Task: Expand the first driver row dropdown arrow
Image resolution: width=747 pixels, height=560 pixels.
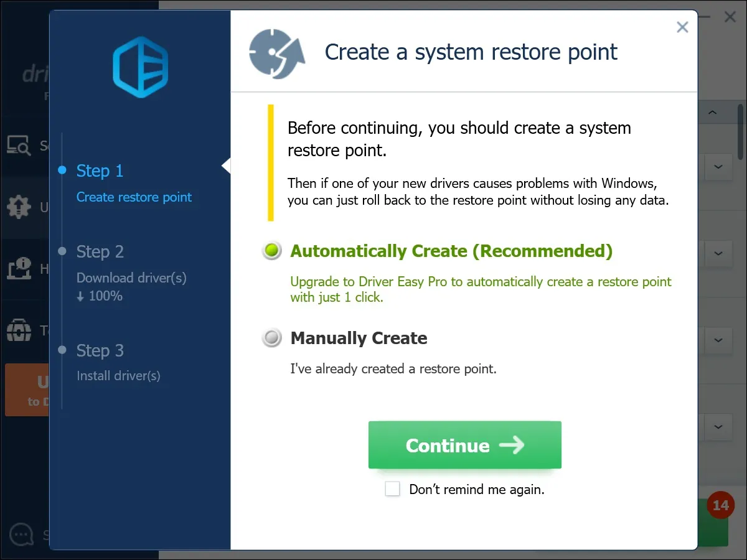Action: tap(718, 167)
